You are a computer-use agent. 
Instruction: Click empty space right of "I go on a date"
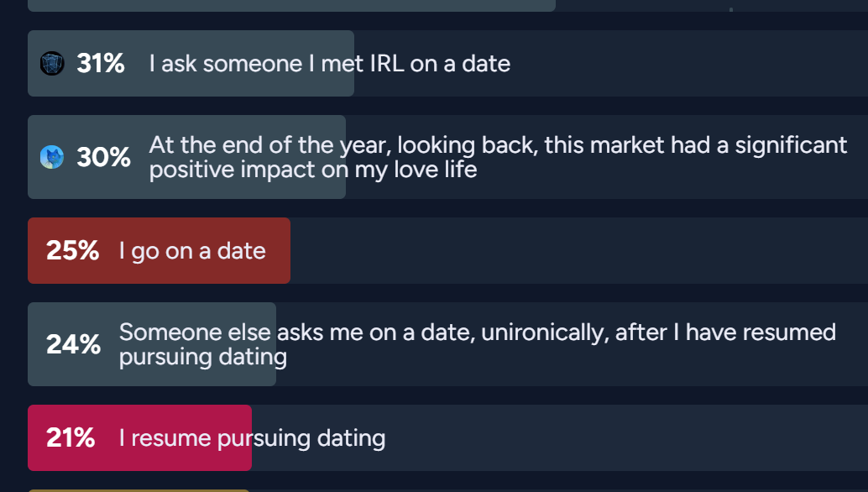[x=571, y=250]
